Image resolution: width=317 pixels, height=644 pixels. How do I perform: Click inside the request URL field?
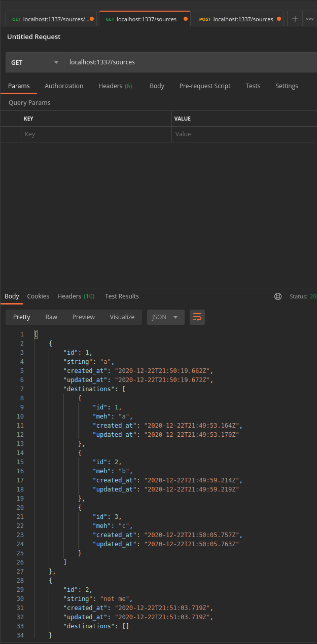(152, 62)
